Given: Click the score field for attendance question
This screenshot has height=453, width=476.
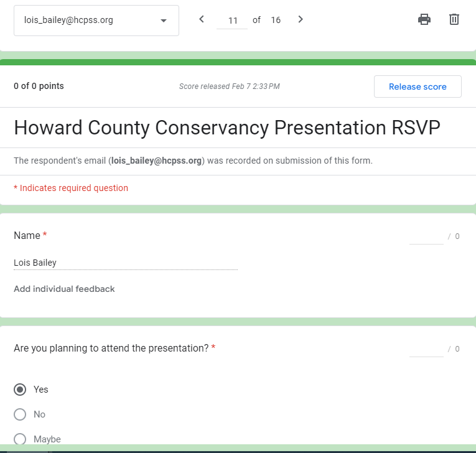Looking at the screenshot, I should tap(426, 349).
